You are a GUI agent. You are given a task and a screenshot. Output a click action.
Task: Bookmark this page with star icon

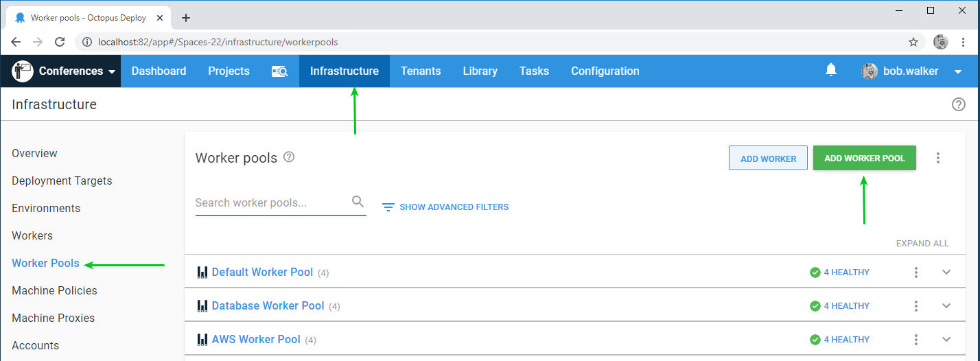pos(913,42)
